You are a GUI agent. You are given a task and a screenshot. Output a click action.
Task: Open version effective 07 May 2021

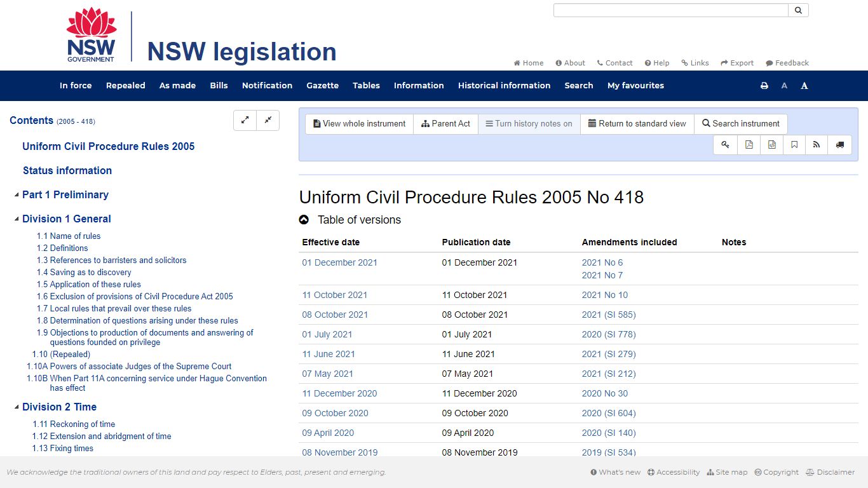point(328,374)
